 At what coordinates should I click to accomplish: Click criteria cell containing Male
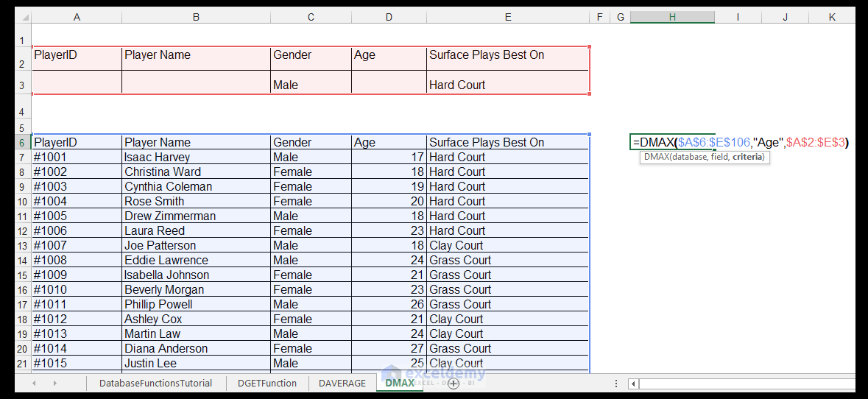tap(311, 82)
